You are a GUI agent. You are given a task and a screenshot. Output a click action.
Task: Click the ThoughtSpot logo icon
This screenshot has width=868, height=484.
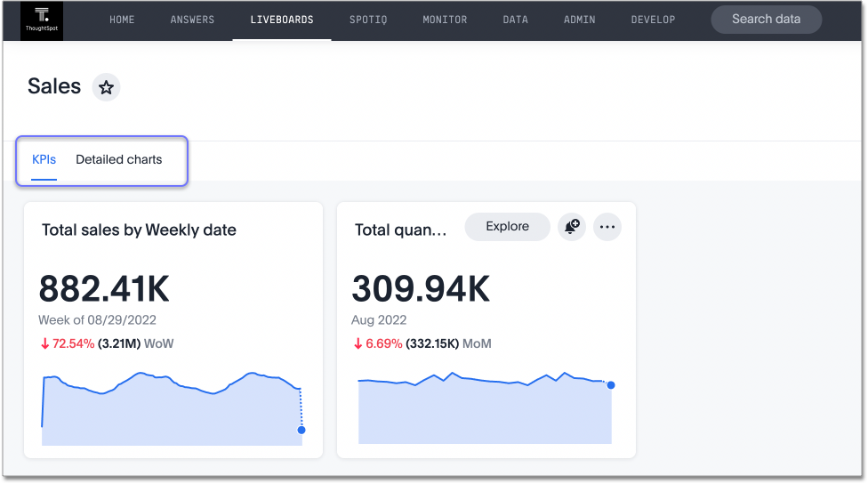[x=41, y=20]
